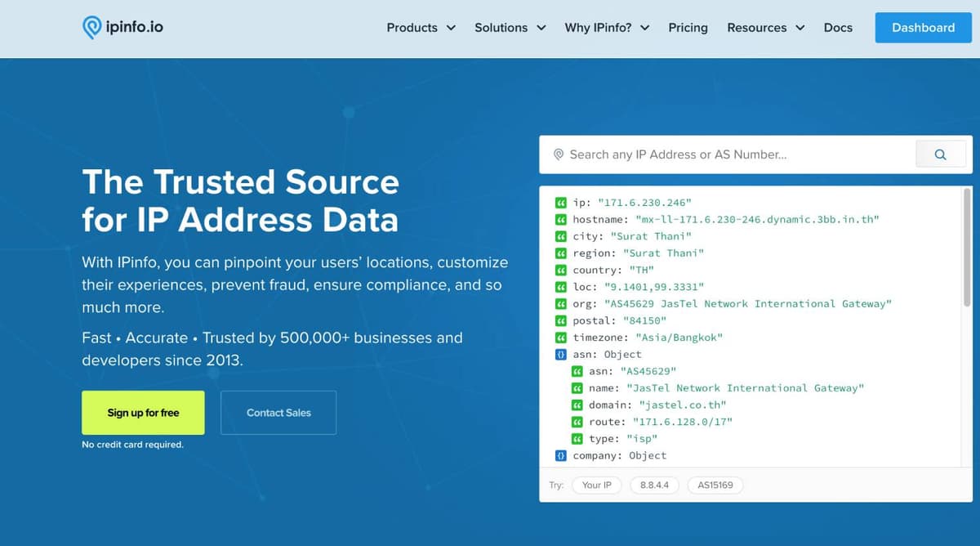Screen dimensions: 980x546
Task: Click the magnifier search button
Action: pyautogui.click(x=940, y=154)
